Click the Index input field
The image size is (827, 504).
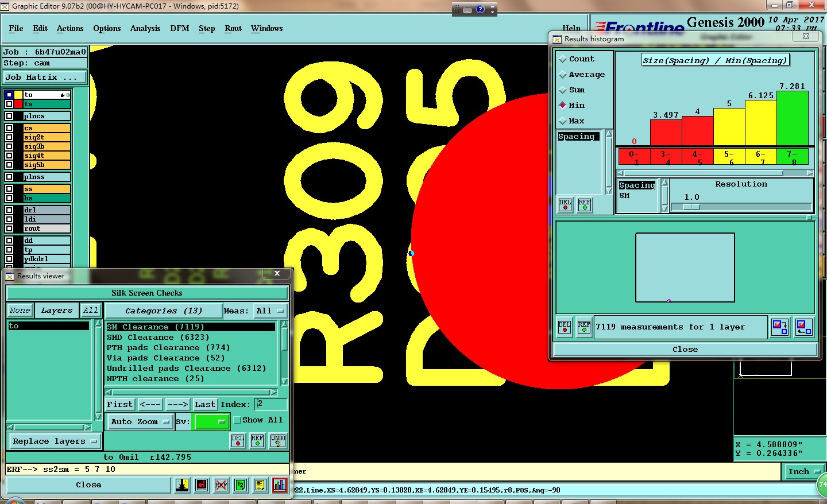tap(270, 404)
